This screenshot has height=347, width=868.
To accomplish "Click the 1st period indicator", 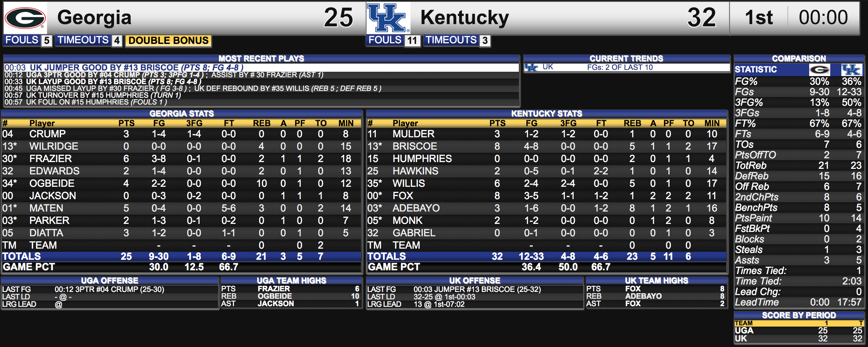I will pyautogui.click(x=758, y=18).
